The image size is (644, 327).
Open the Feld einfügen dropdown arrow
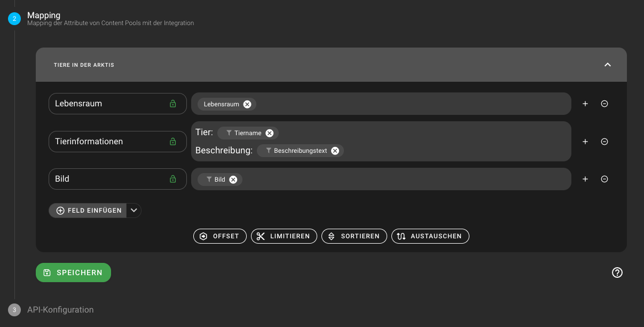(x=134, y=211)
